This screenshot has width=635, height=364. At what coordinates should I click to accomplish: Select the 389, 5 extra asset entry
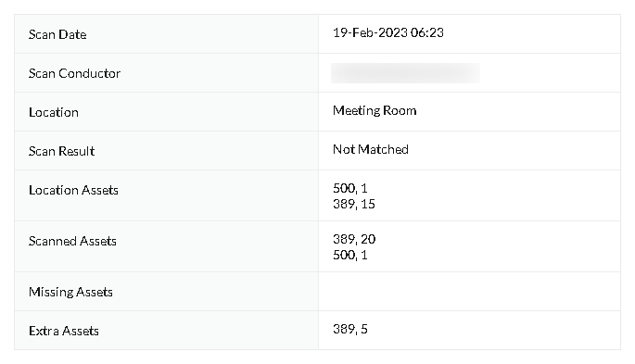349,329
